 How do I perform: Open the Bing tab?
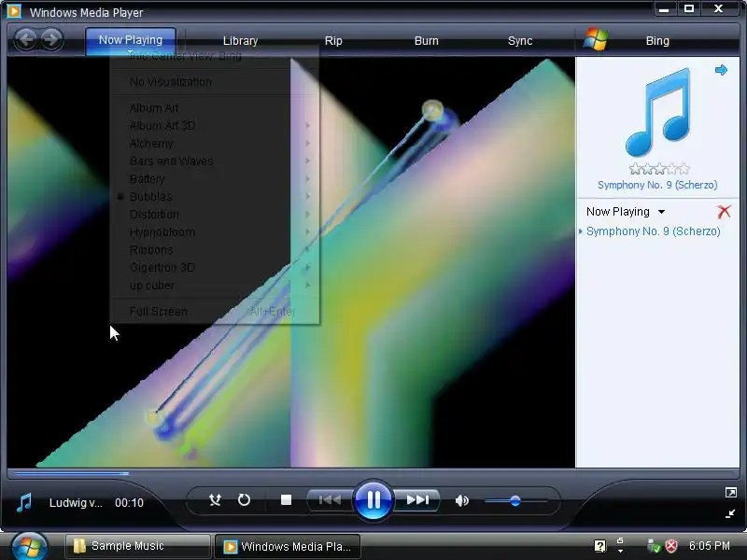coord(657,41)
